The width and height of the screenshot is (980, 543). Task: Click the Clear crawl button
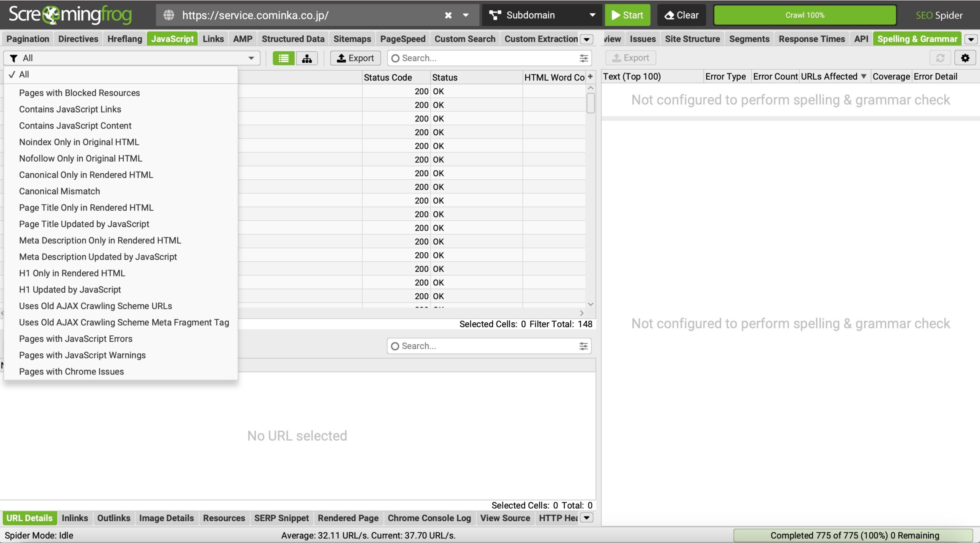681,15
